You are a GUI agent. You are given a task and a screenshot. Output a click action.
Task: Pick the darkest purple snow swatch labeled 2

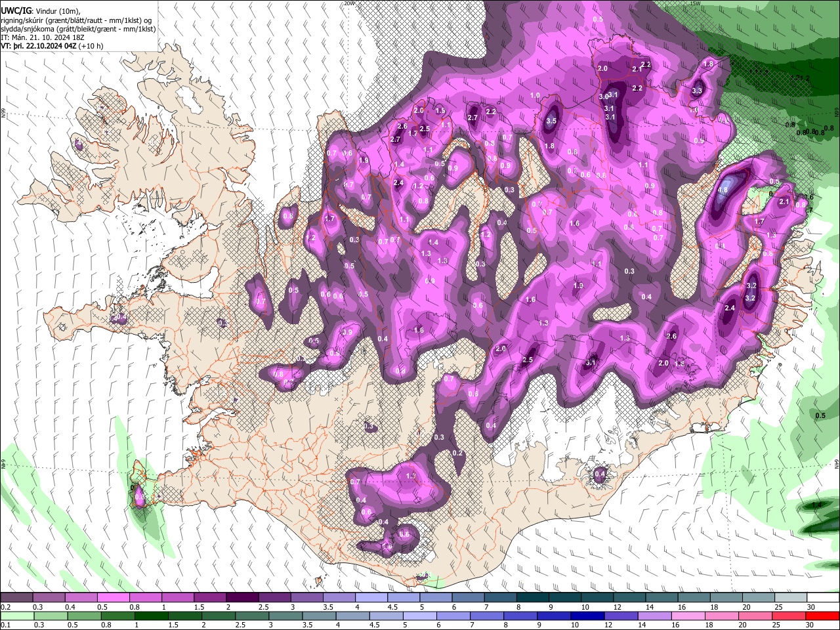242,598
